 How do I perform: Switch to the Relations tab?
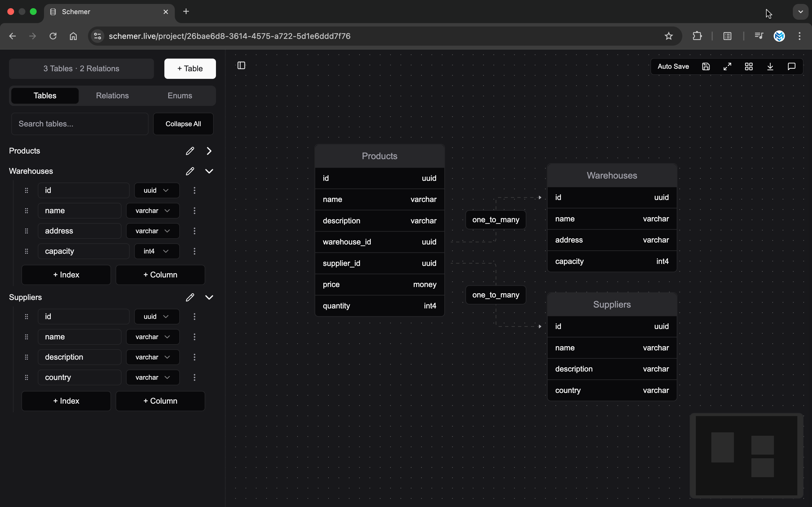click(112, 95)
